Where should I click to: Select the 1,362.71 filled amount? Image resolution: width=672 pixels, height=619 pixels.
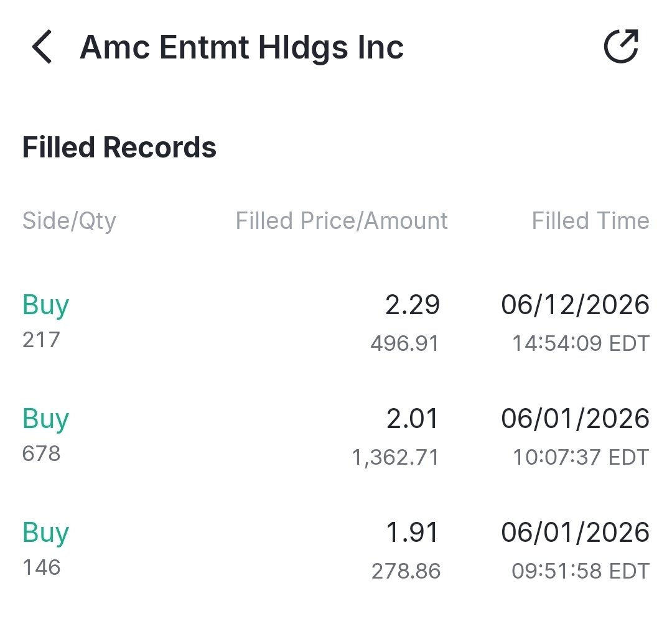click(x=395, y=457)
